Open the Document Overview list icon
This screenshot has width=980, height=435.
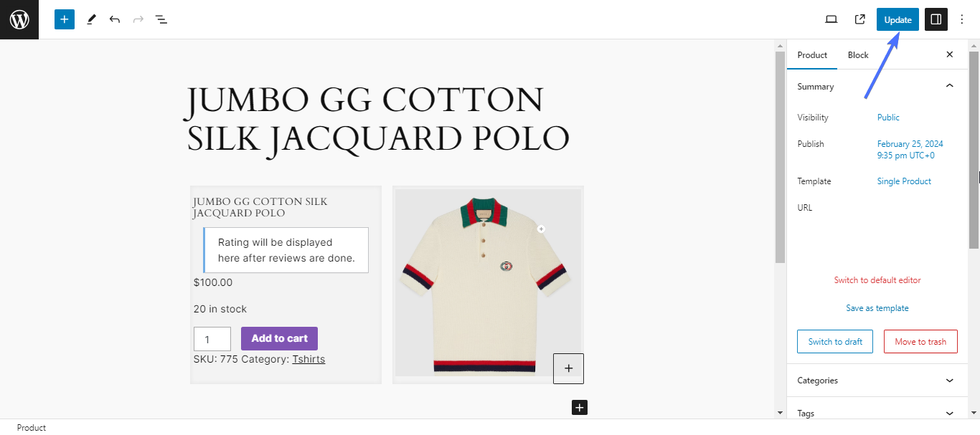161,19
